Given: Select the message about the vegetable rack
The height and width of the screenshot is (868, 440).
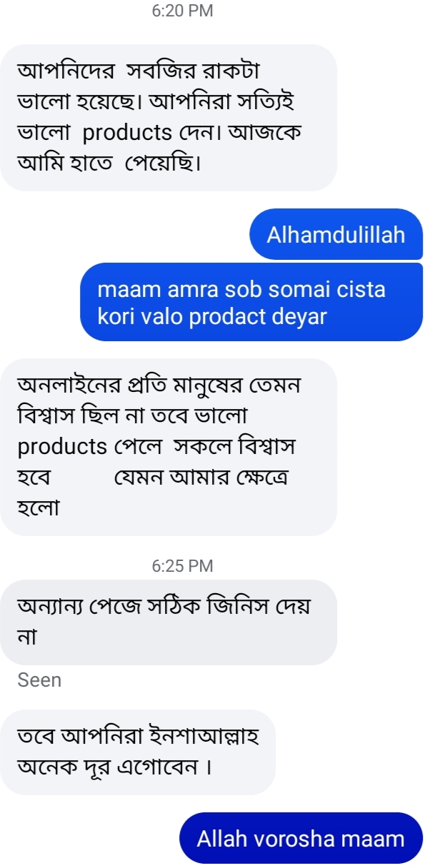Looking at the screenshot, I should click(x=168, y=117).
